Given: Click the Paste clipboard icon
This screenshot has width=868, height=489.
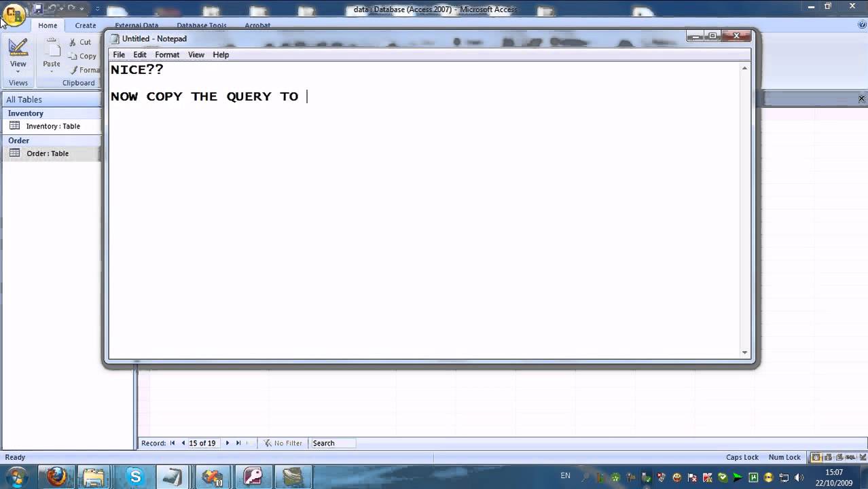Looking at the screenshot, I should 52,48.
